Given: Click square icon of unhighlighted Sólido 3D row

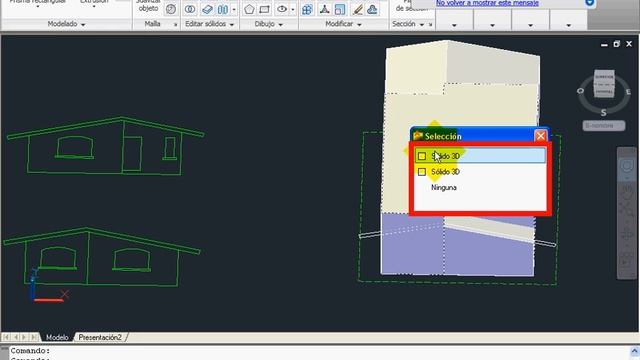Looking at the screenshot, I should pos(422,172).
